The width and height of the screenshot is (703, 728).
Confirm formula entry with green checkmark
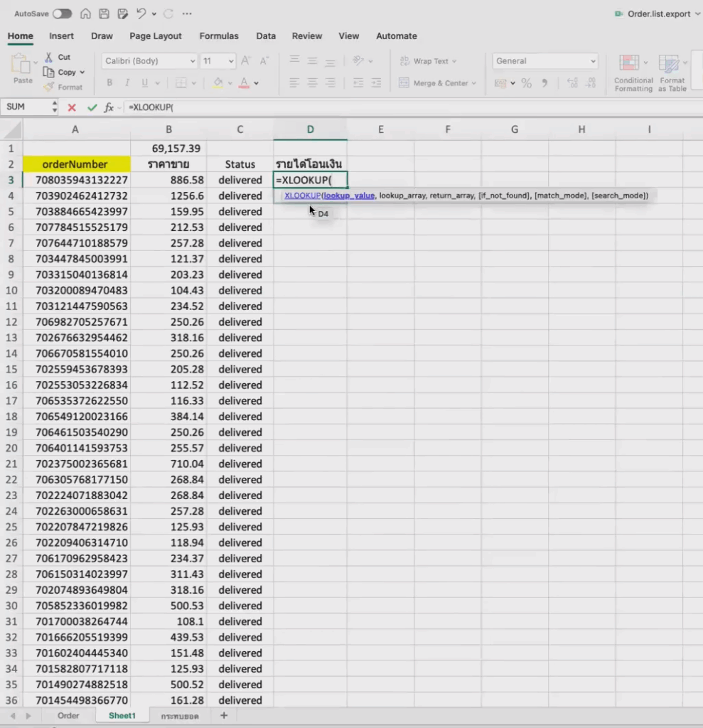91,107
